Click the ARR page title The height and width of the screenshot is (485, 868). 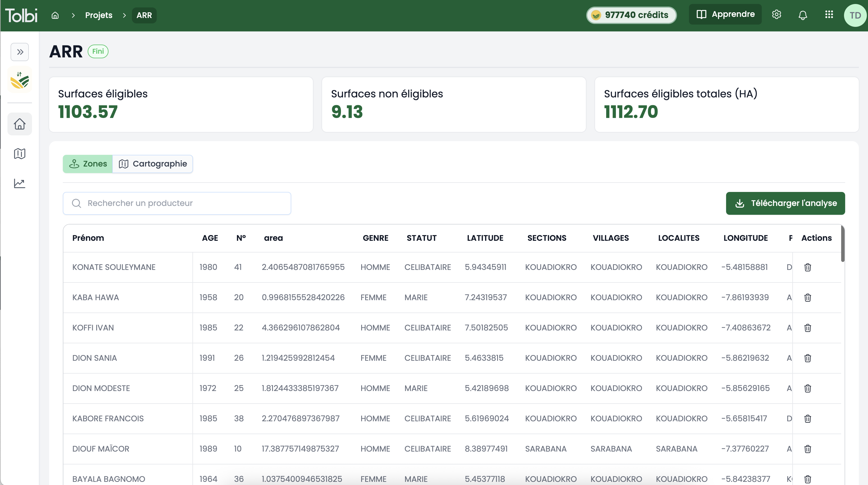point(66,52)
